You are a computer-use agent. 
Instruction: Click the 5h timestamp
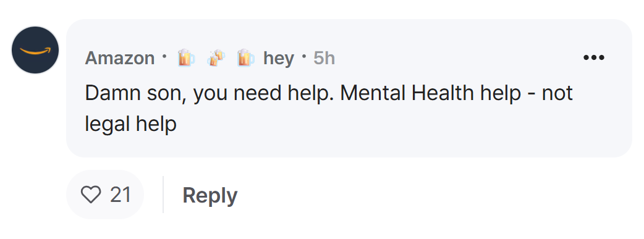point(324,58)
